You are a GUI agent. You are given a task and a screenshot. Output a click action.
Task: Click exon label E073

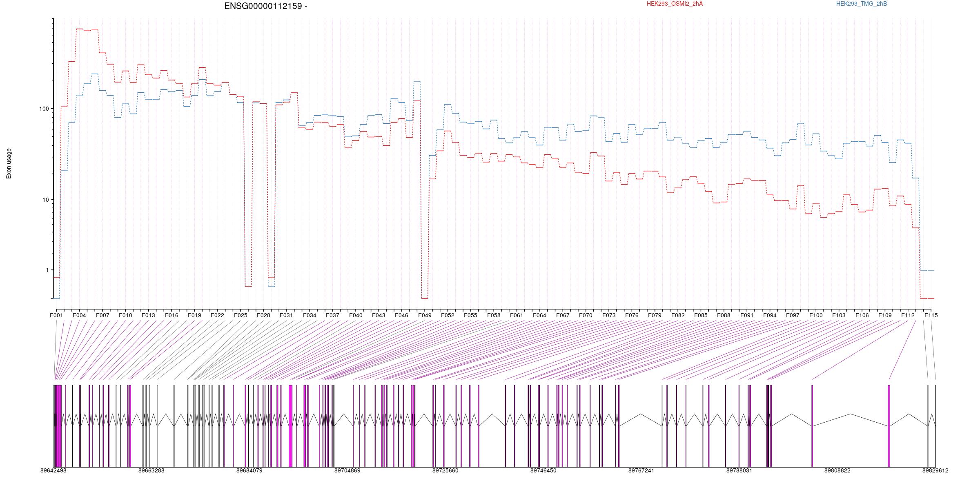[x=609, y=315]
